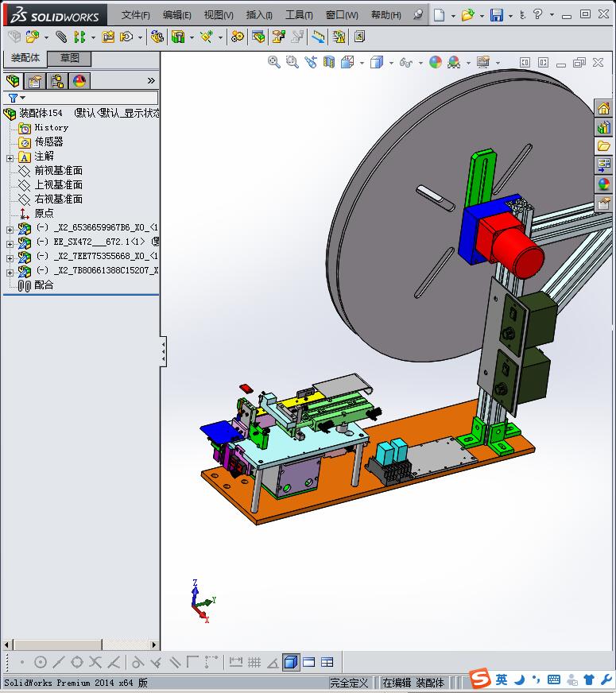Click the Assembly Features icon
The height and width of the screenshot is (693, 616).
[x=178, y=37]
